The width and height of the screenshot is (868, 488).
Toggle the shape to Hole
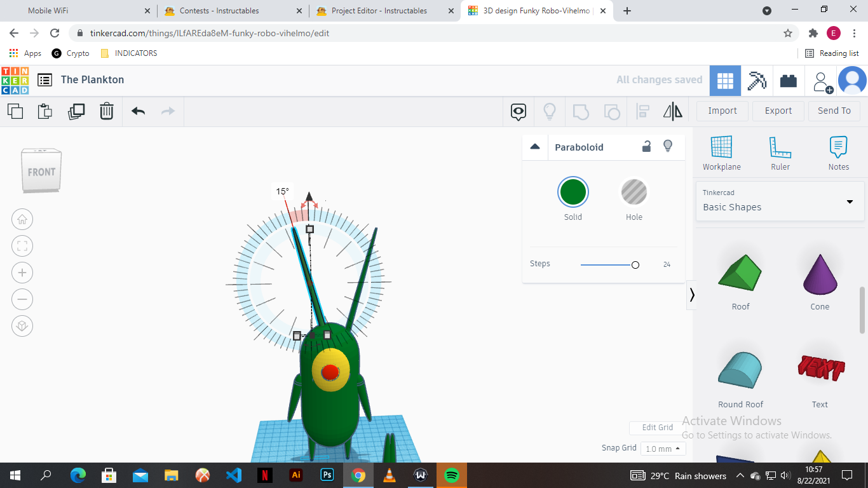tap(634, 192)
